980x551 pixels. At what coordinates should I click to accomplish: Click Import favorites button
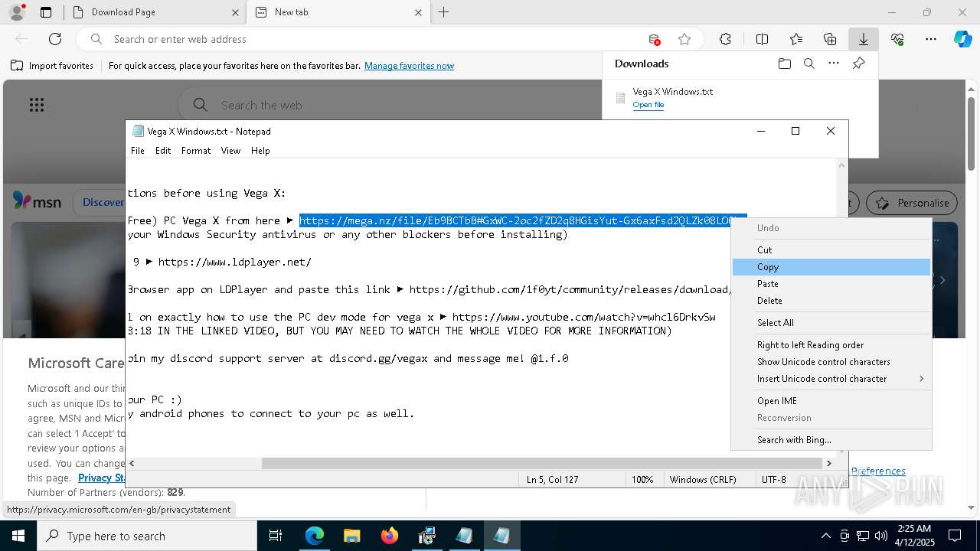(x=52, y=66)
